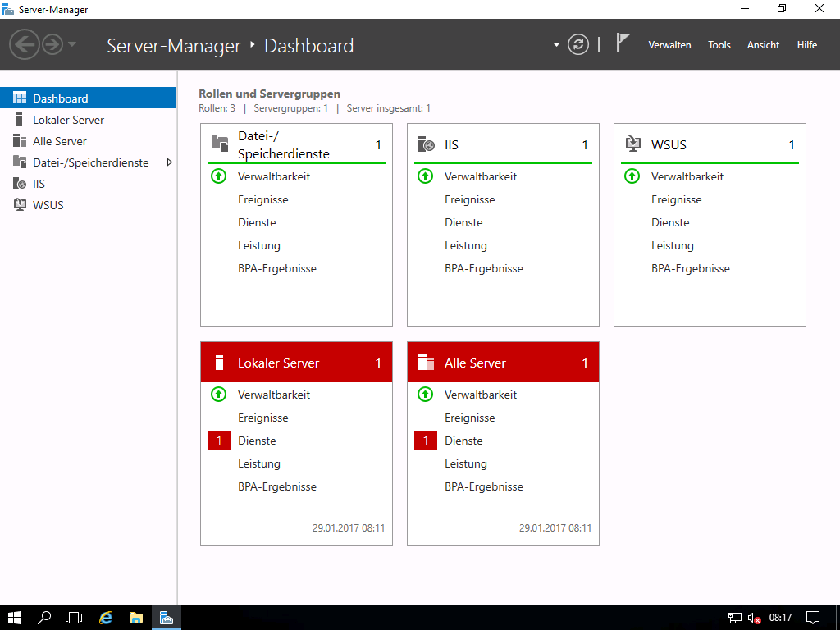840x630 pixels.
Task: Open BPA-Ergebnisse in the Alle Server tile
Action: point(484,486)
